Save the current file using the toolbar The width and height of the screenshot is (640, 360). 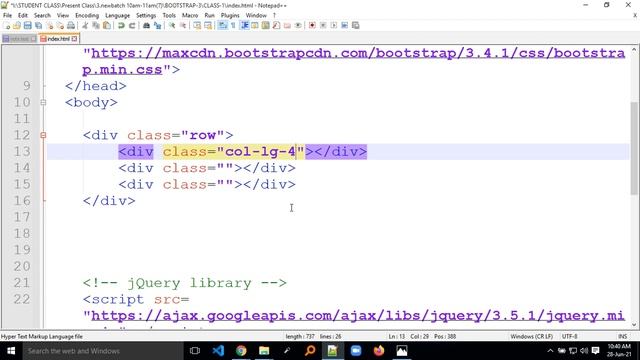(27, 25)
